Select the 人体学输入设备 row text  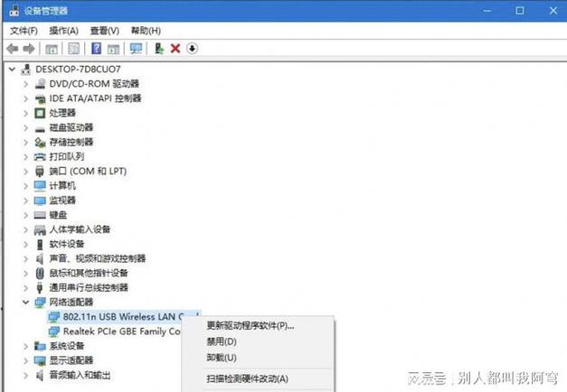pyautogui.click(x=80, y=229)
